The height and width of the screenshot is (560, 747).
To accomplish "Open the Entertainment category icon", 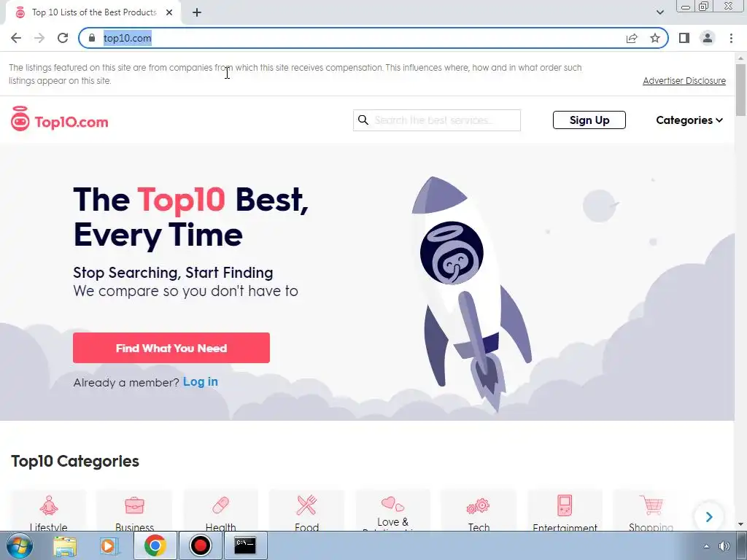I will pos(565,505).
